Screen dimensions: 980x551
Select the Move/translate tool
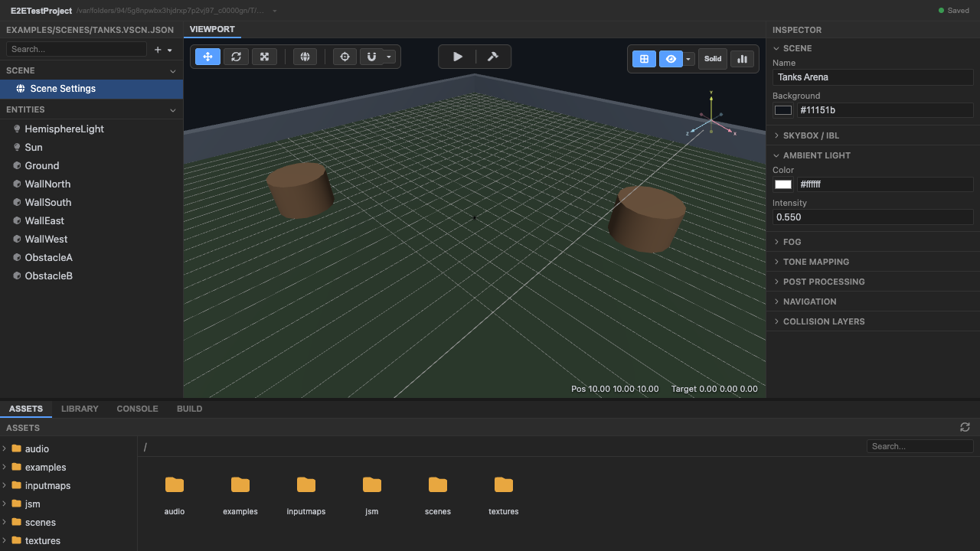[207, 57]
